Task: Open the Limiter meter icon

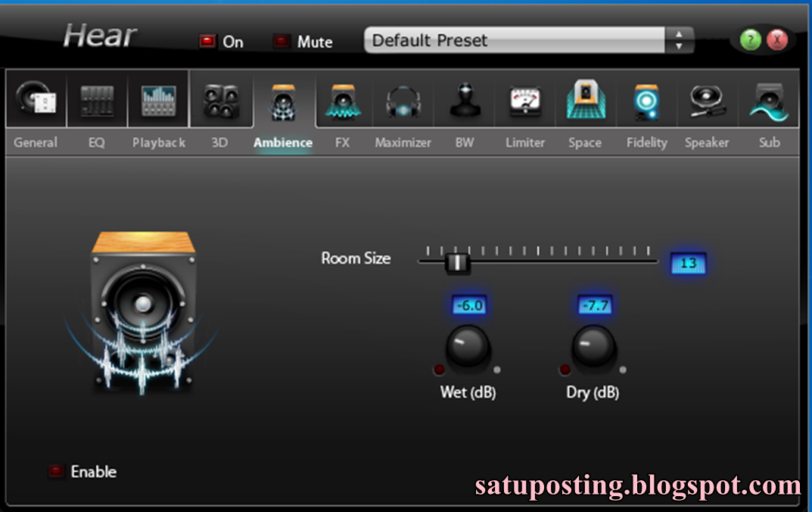Action: (525, 101)
